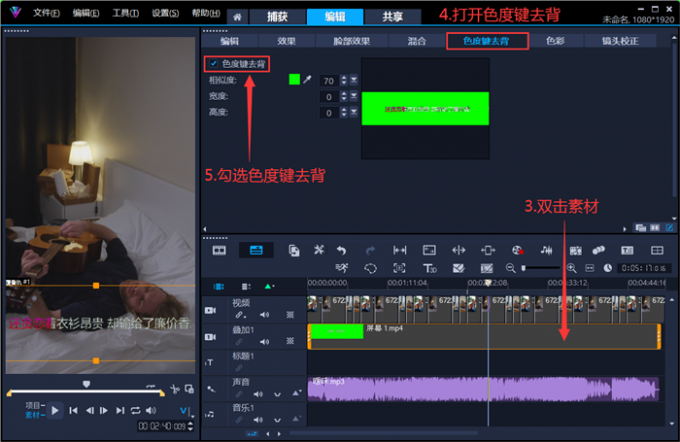Open the 文件 File menu
The width and height of the screenshot is (680, 442).
(46, 13)
